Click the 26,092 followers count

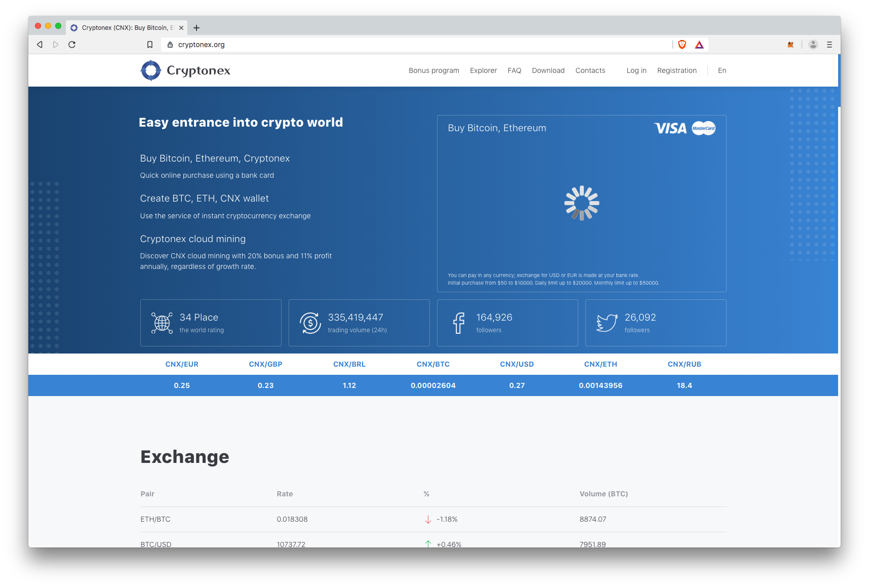640,318
